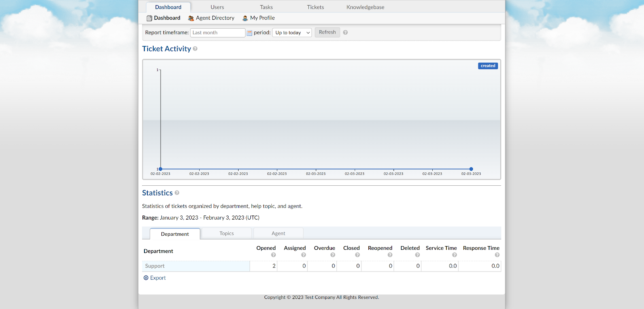Viewport: 644px width, 309px height.
Task: Open the period dropdown
Action: coord(292,33)
